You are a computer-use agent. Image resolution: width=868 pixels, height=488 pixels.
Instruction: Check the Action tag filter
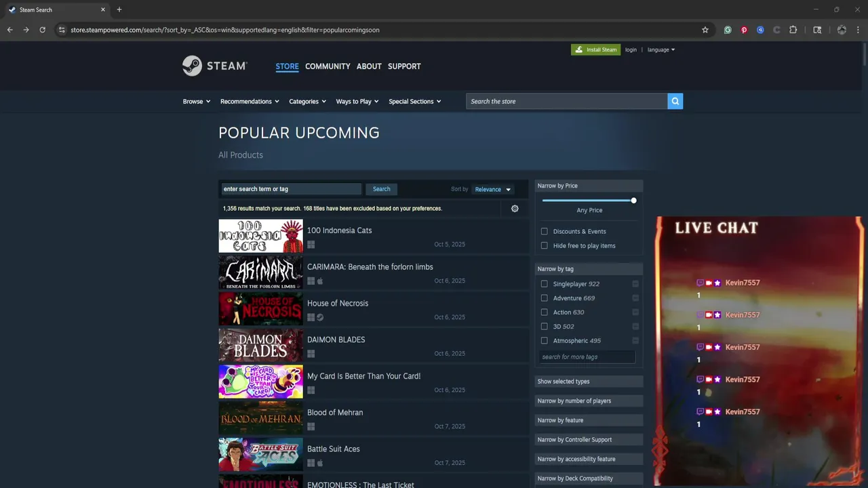[544, 312]
